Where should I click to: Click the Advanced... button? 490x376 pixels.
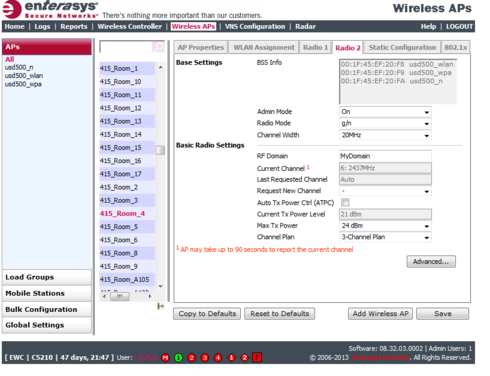pyautogui.click(x=431, y=262)
